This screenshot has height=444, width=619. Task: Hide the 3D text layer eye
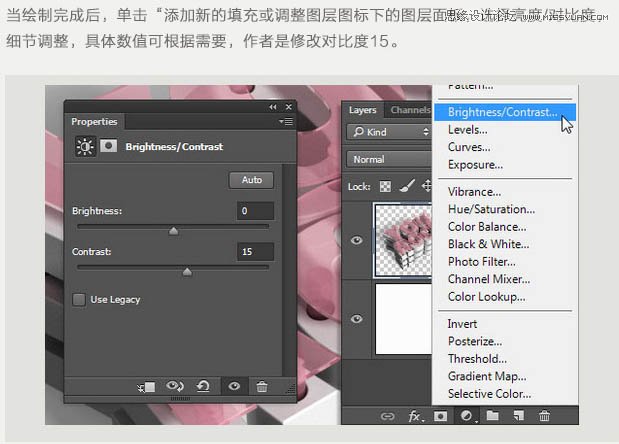(x=356, y=240)
